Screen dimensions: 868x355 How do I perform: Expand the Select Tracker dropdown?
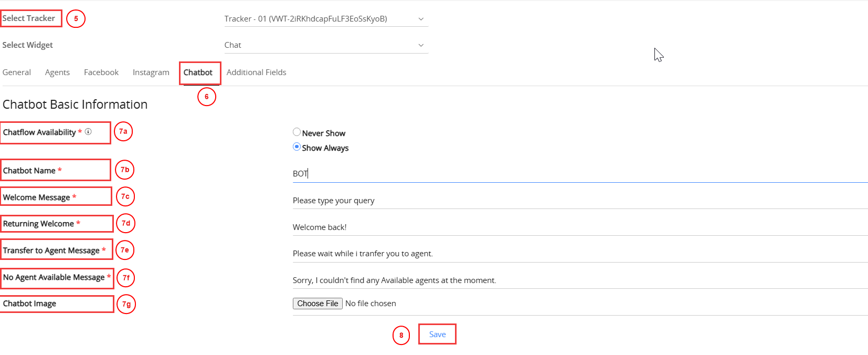coord(325,19)
